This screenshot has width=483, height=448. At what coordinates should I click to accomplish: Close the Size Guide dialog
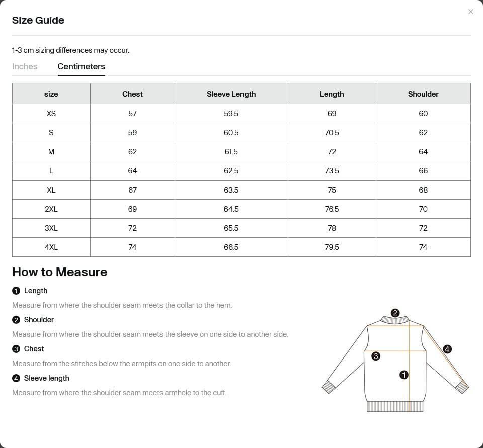click(x=470, y=12)
